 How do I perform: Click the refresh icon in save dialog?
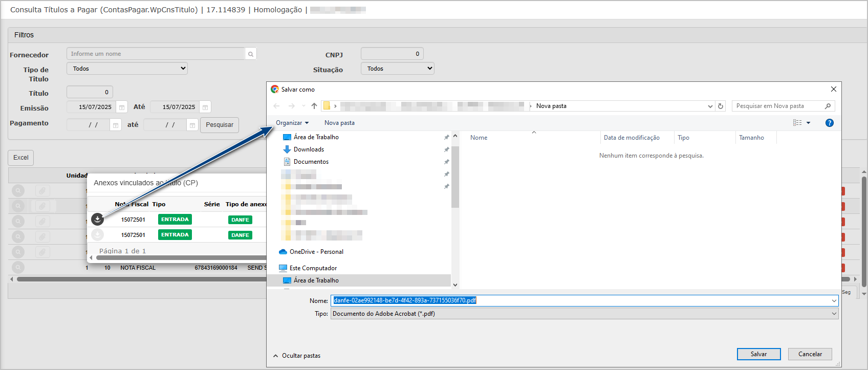(x=721, y=106)
